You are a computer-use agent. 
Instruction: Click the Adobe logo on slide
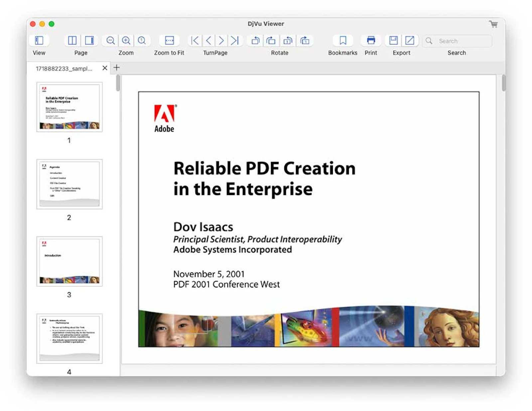coord(165,119)
